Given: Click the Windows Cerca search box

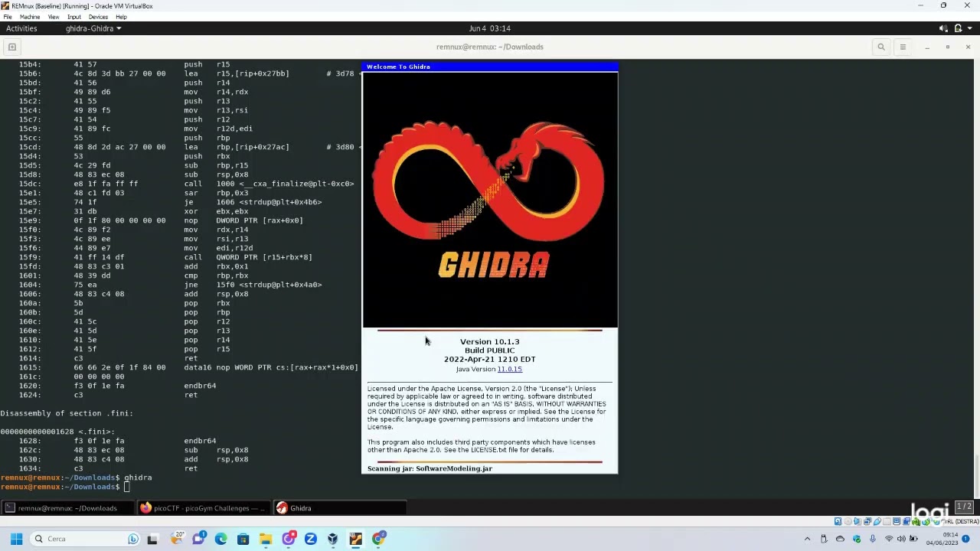Looking at the screenshot, I should (84, 539).
